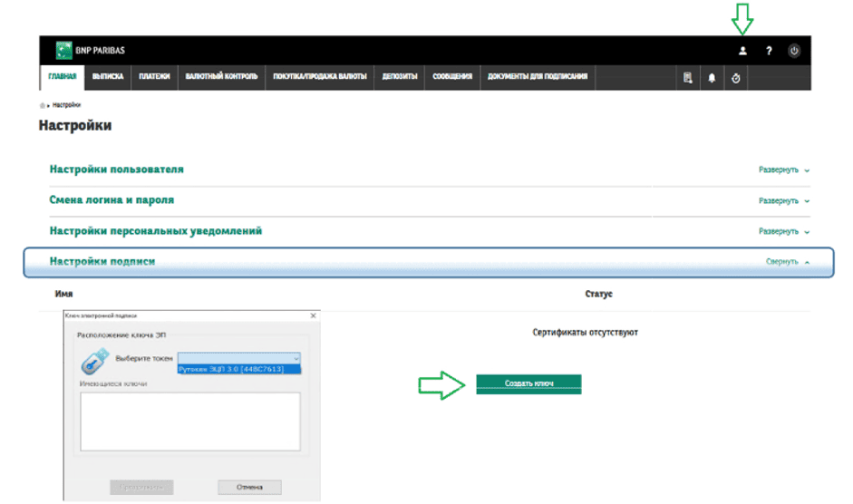Close the electronic signature key dialog
This screenshot has height=504, width=853.
coord(314,315)
